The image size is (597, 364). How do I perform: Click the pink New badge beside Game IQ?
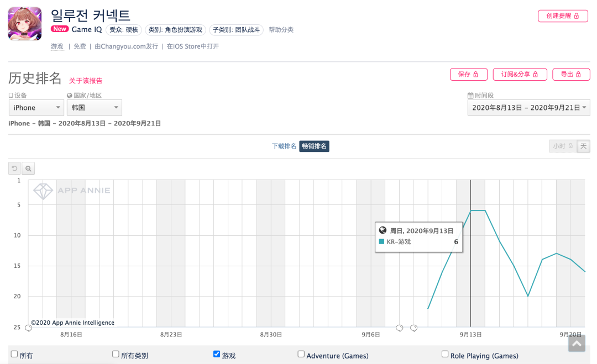[x=60, y=29]
